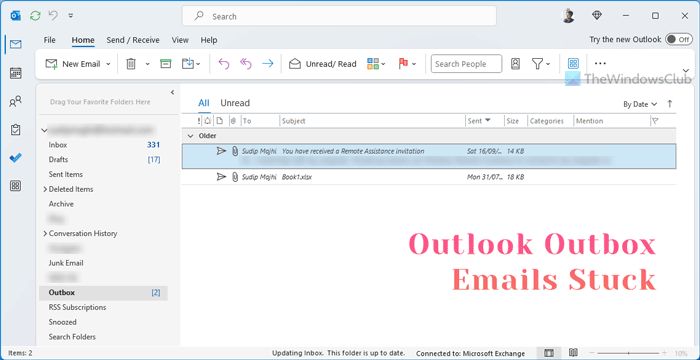Select the Remote Assistance invitation email
700x360 pixels.
click(429, 156)
